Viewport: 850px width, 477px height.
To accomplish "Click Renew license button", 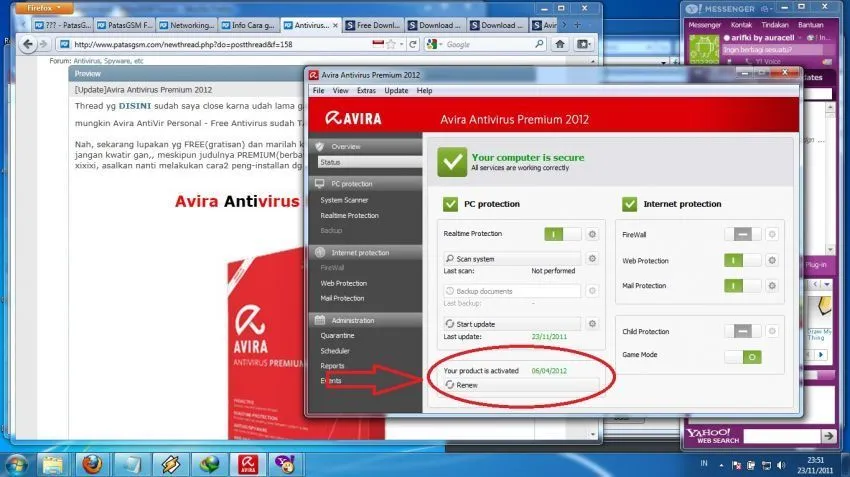I will point(521,385).
